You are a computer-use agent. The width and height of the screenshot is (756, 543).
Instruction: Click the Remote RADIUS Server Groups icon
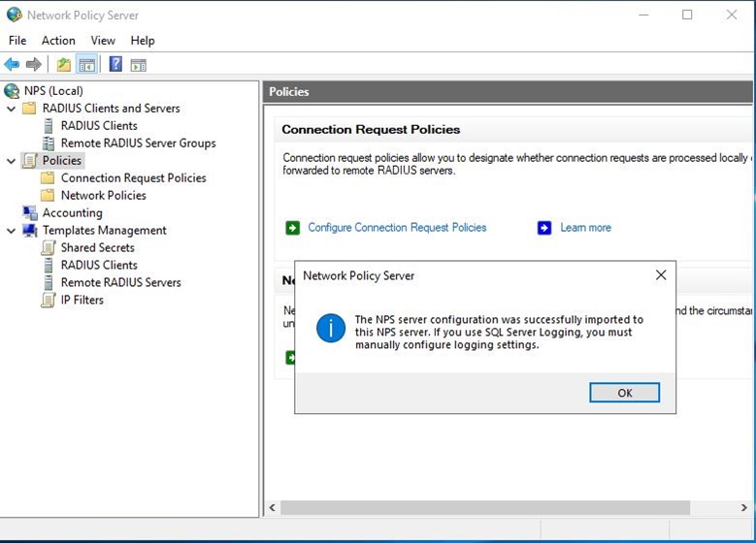49,144
